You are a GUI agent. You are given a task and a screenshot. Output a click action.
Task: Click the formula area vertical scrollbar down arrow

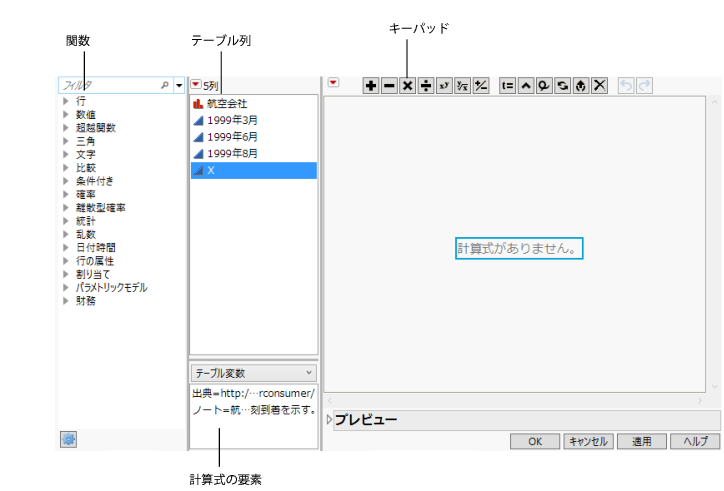coord(714,387)
